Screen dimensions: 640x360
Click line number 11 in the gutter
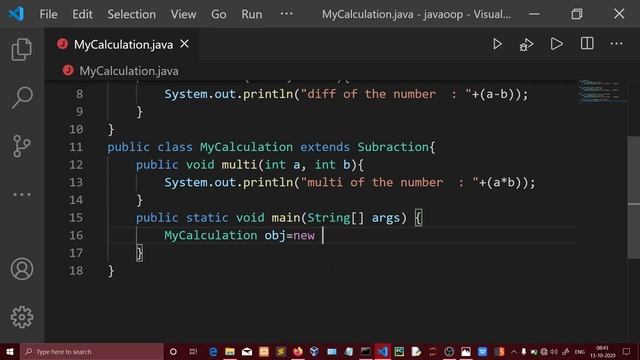(76, 147)
